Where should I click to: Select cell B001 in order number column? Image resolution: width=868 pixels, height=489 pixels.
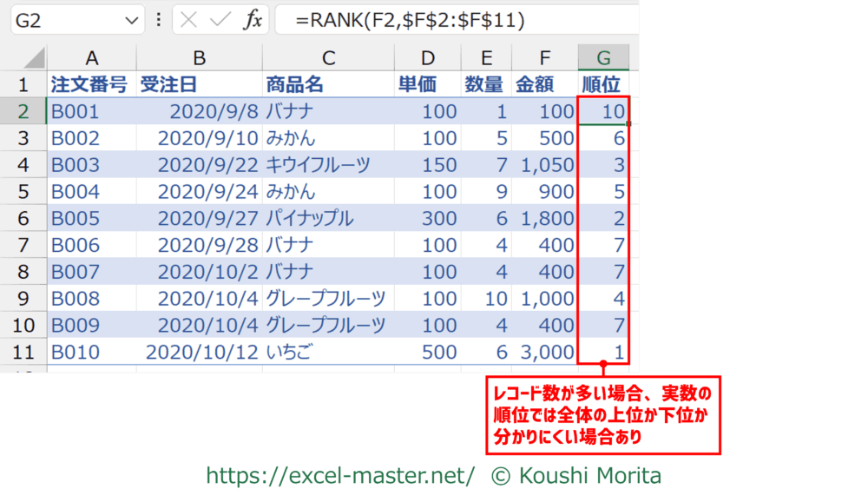(x=91, y=111)
